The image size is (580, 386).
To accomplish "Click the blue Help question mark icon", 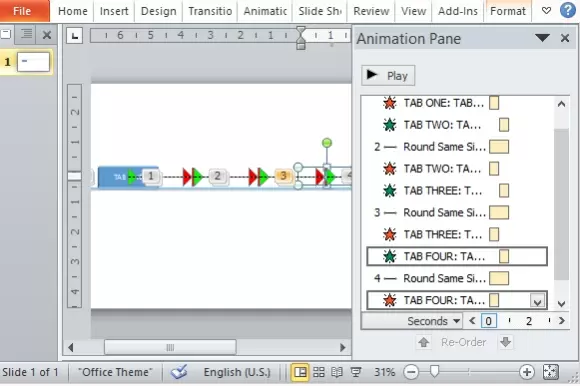I will (568, 10).
